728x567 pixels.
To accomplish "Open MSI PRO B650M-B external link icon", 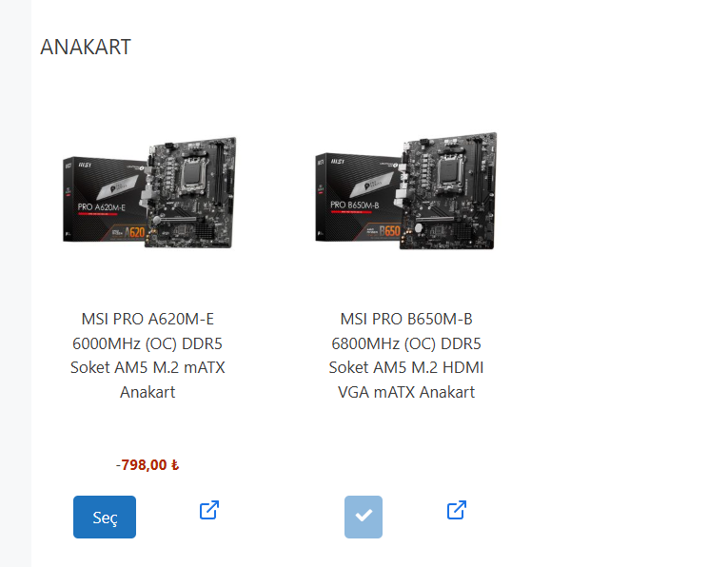I will click(x=457, y=510).
